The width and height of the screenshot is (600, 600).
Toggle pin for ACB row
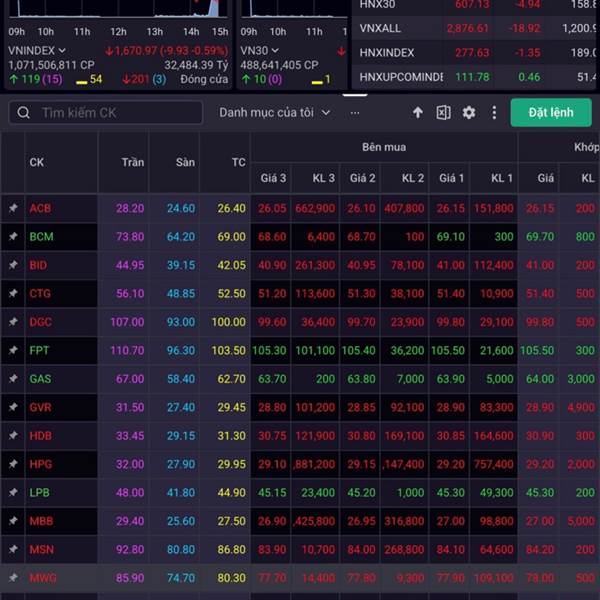[x=13, y=208]
